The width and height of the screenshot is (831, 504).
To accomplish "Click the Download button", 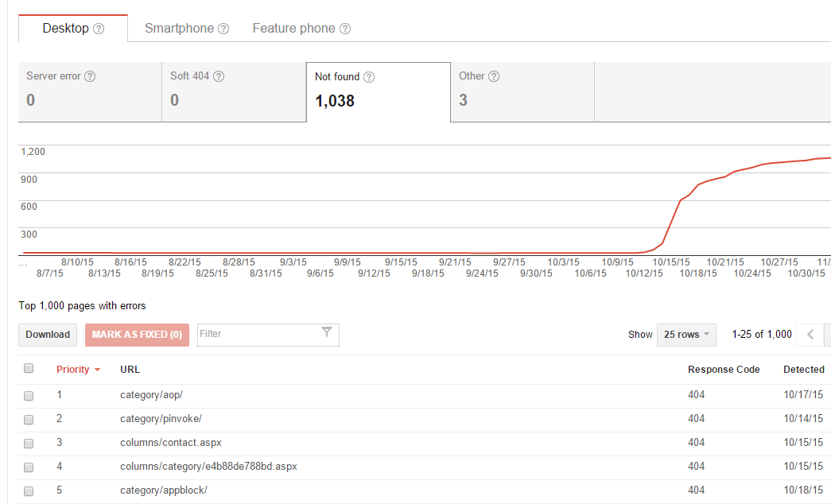I will point(48,335).
